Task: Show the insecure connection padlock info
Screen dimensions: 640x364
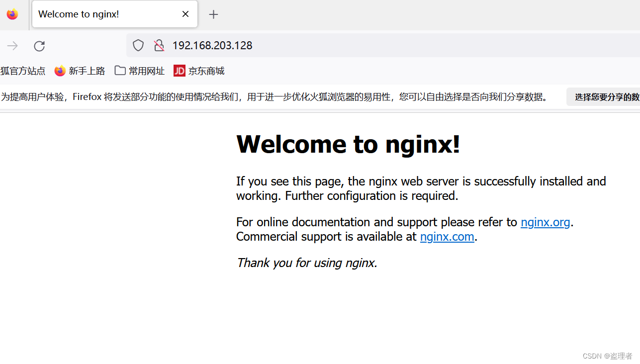Action: (159, 46)
